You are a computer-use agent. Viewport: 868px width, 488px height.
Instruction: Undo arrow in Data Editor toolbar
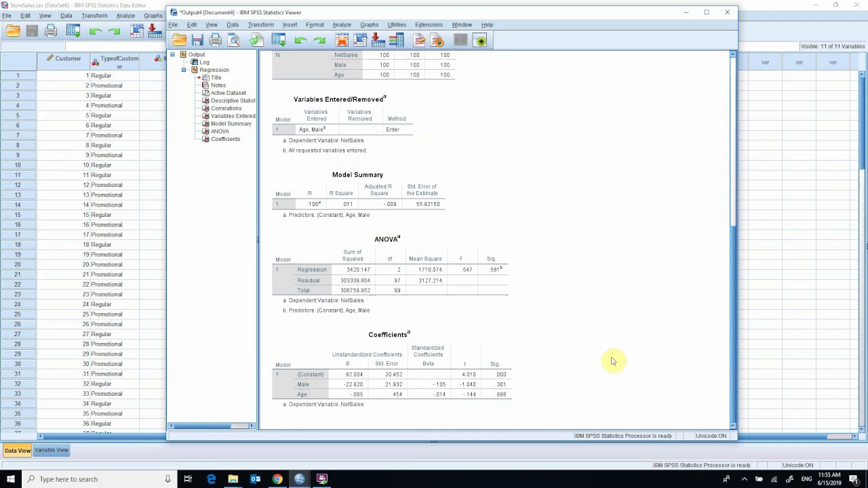pyautogui.click(x=96, y=30)
